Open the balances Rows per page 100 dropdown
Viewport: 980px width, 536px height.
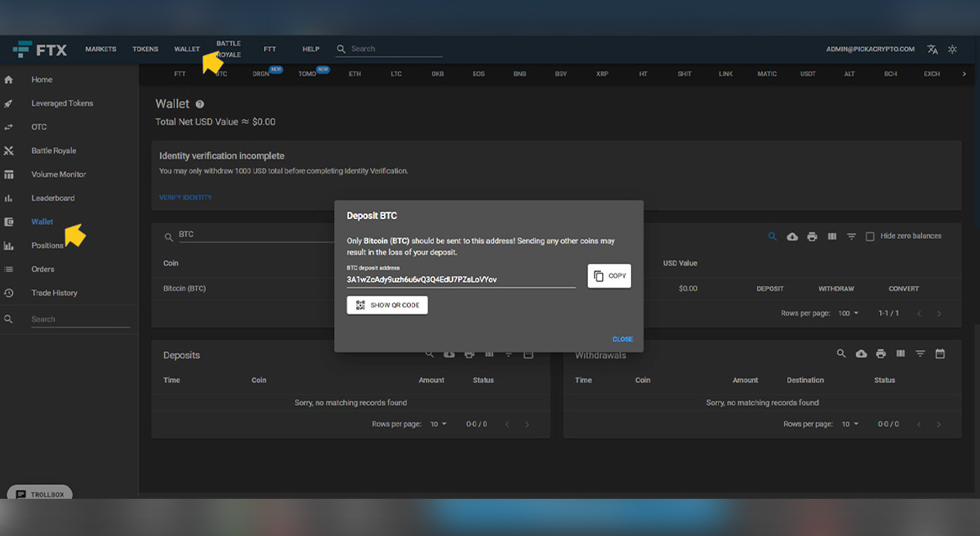pyautogui.click(x=849, y=314)
